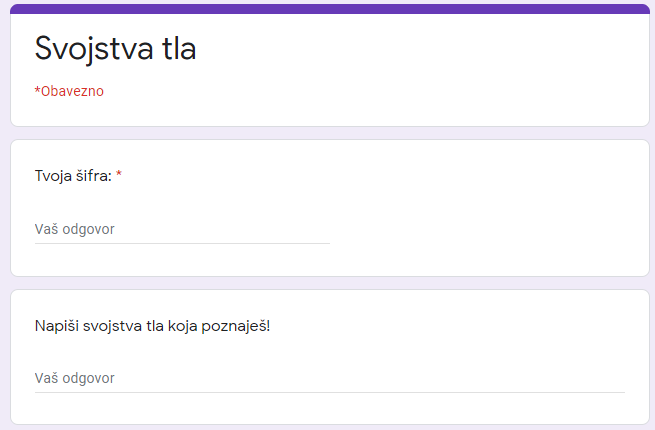Select the word 'Svojstva' in the title

pyautogui.click(x=94, y=48)
